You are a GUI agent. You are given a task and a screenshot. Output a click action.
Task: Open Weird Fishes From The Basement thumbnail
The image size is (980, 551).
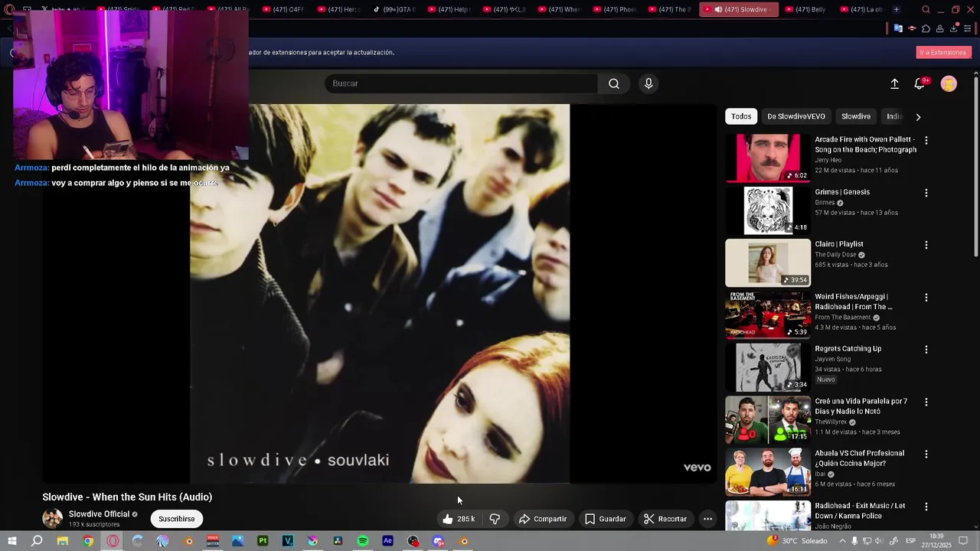pos(768,315)
